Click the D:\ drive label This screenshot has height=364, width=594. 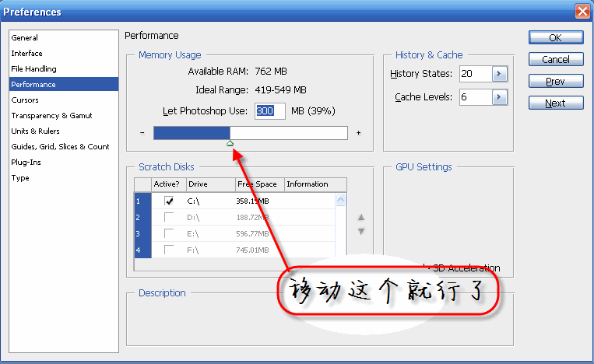pos(193,218)
